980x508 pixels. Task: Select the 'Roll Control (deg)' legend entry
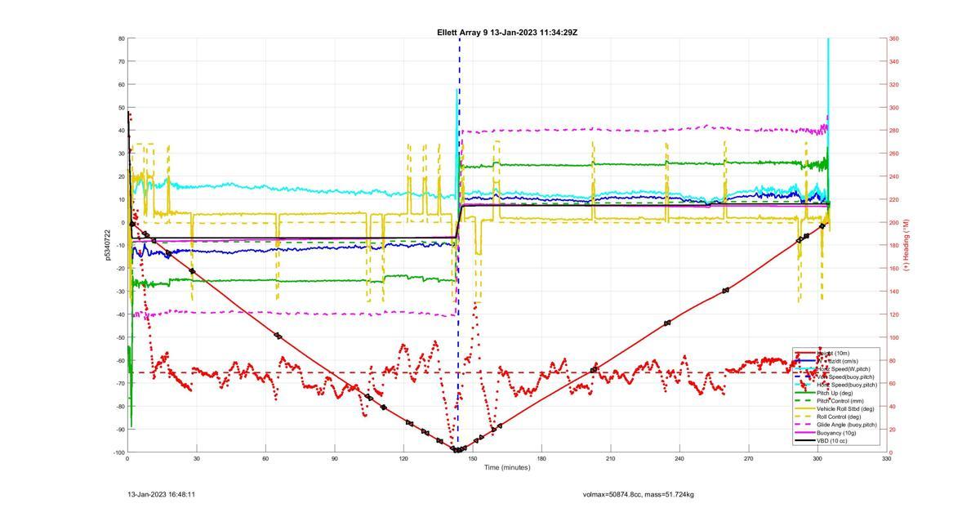coord(840,417)
